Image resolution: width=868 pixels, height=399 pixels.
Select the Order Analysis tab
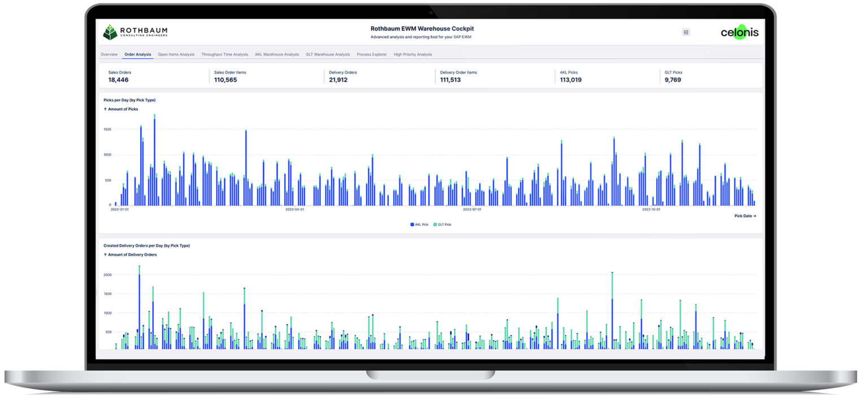click(138, 54)
